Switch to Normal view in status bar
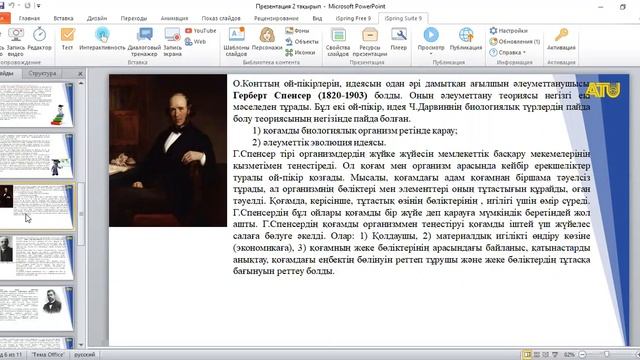Image resolution: width=640 pixels, height=360 pixels. tap(527, 355)
